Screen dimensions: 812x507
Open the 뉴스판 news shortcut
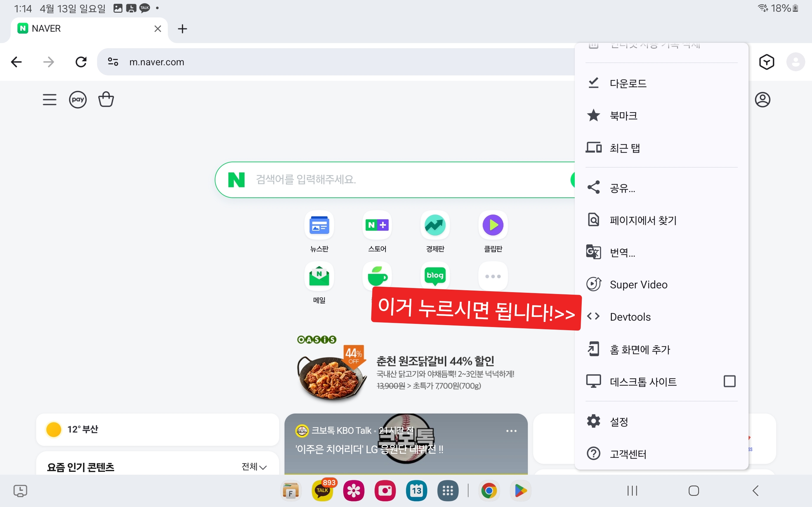pyautogui.click(x=319, y=225)
